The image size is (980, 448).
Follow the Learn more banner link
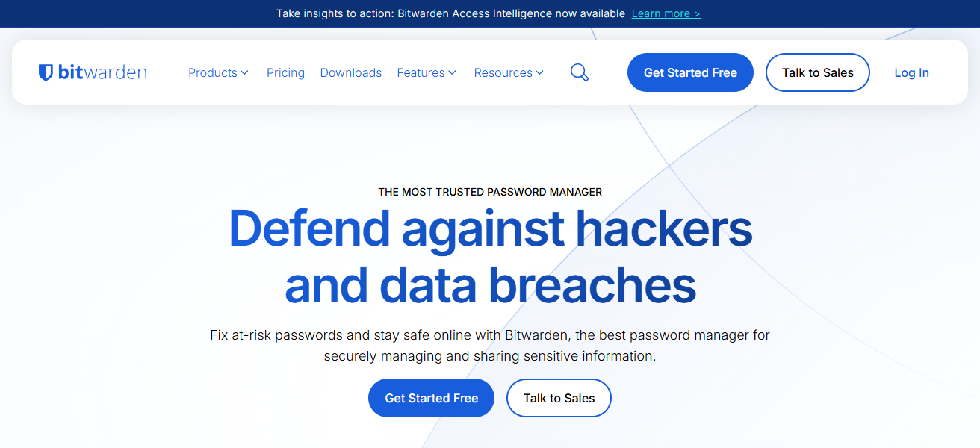(665, 13)
